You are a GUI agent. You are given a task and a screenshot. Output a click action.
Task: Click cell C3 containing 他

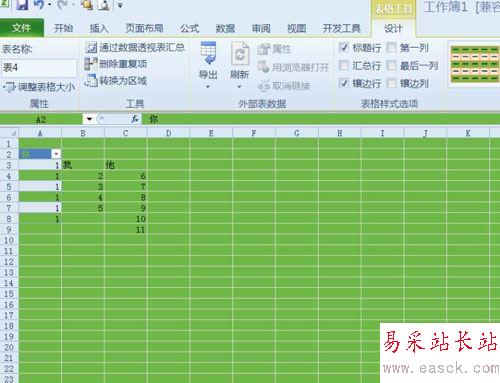point(126,165)
